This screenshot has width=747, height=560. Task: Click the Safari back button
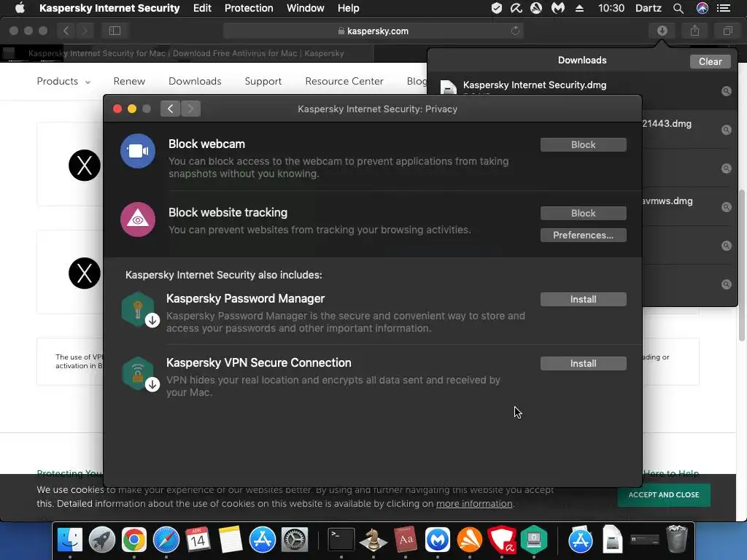point(66,31)
